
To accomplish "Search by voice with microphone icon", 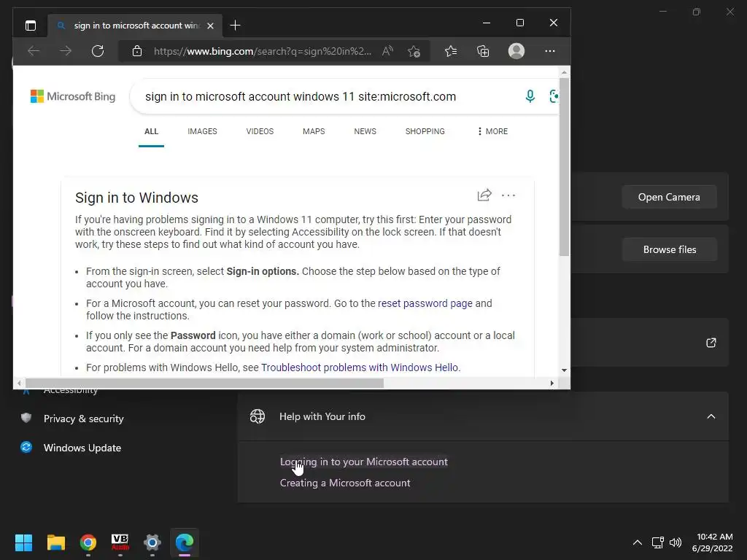I will 530,96.
